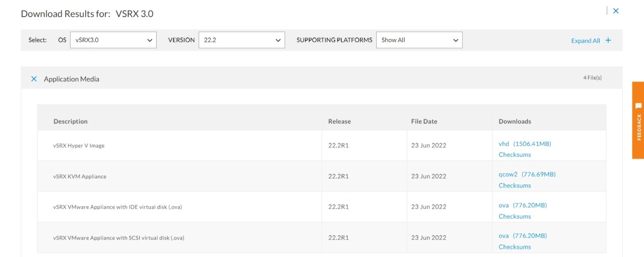Viewport: 644px width, 257px height.
Task: Collapse the Application Media section
Action: click(x=34, y=79)
